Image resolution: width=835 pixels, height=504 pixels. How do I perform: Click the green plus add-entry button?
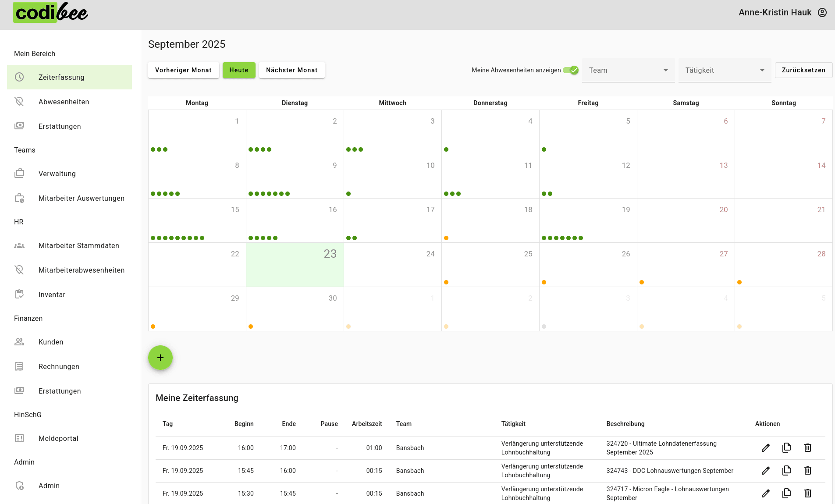click(x=160, y=358)
